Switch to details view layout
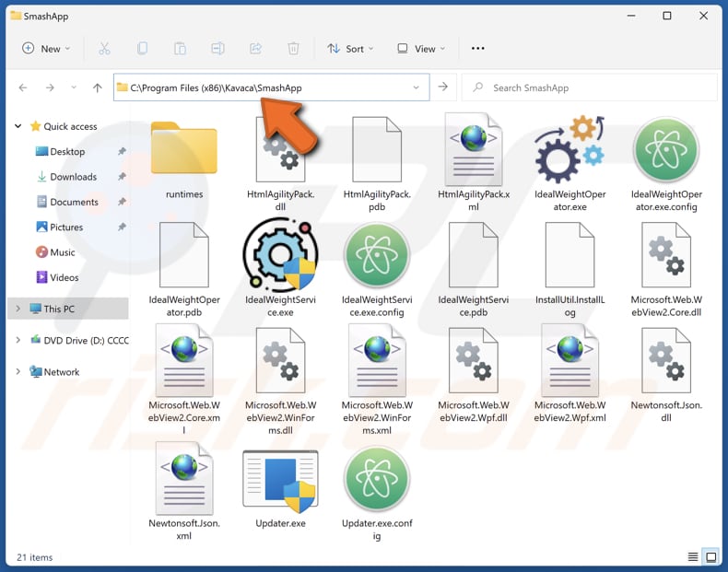 693,557
